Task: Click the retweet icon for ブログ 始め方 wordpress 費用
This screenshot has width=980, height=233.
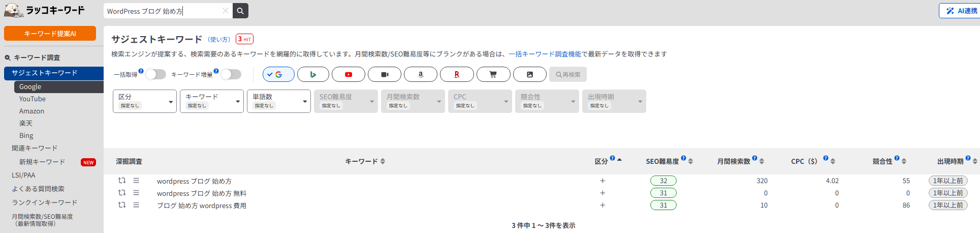Action: 122,205
